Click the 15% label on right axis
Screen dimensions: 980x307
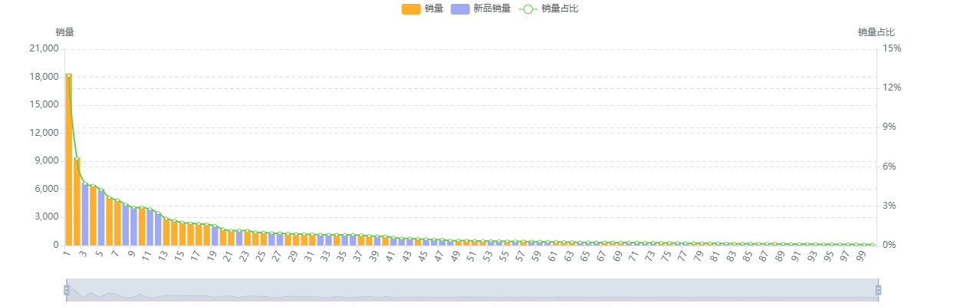tap(892, 48)
